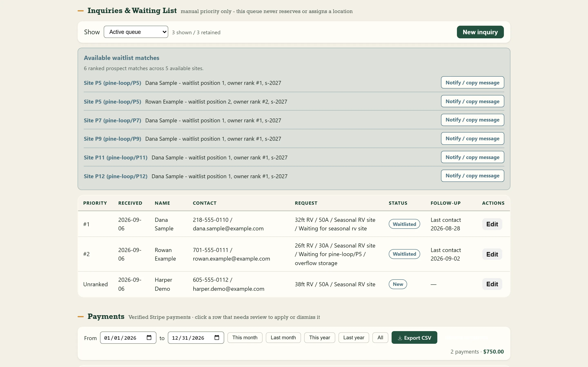Choose the All payments range preset
This screenshot has width=588, height=367.
coord(380,338)
